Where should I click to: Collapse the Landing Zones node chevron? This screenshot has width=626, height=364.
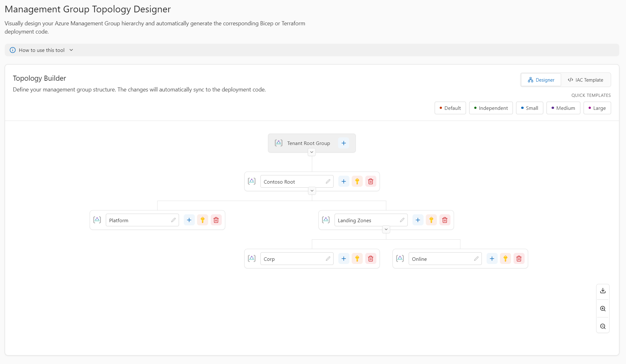coord(386,229)
